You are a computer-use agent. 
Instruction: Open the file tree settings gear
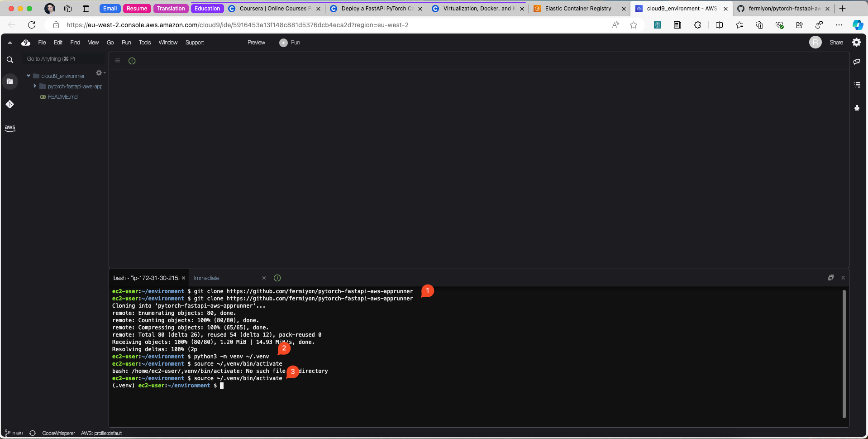(99, 72)
